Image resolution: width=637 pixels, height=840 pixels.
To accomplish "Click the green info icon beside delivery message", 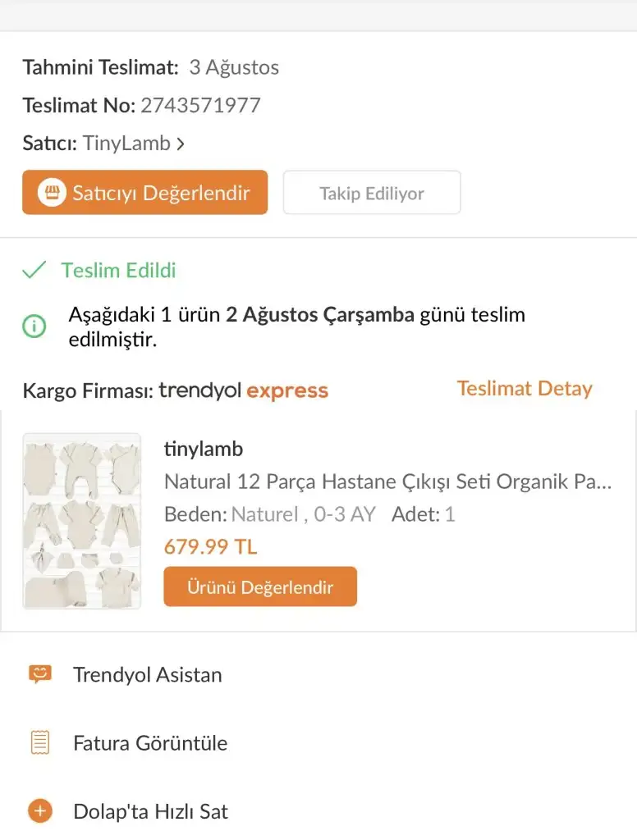I will [34, 326].
